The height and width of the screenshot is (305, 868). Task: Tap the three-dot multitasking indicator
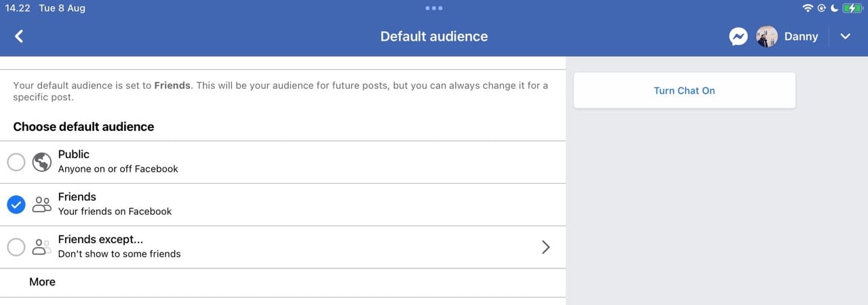coord(433,8)
